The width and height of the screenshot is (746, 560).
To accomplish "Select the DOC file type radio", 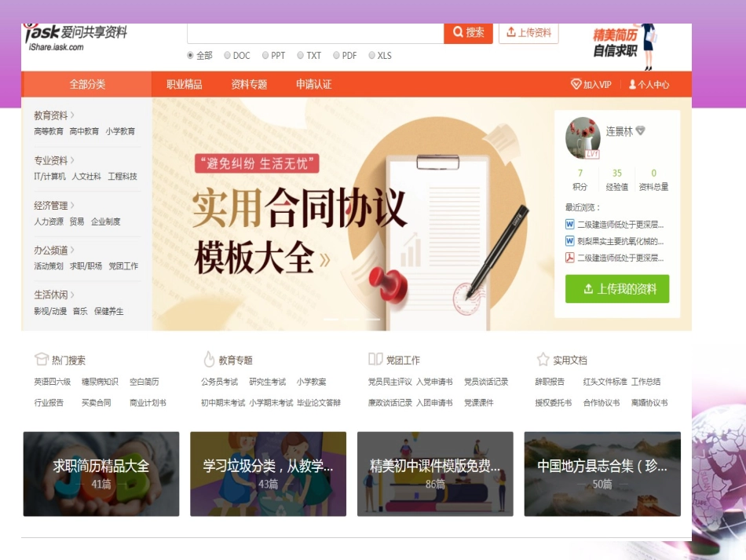I will click(227, 55).
